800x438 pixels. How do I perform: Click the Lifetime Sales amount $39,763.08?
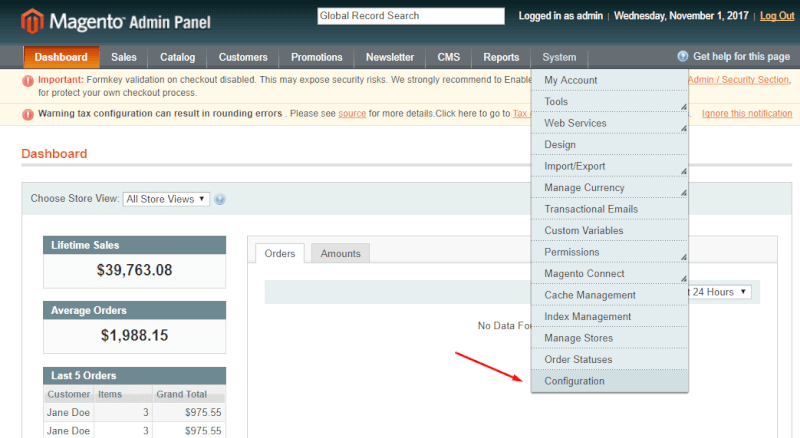click(x=135, y=270)
